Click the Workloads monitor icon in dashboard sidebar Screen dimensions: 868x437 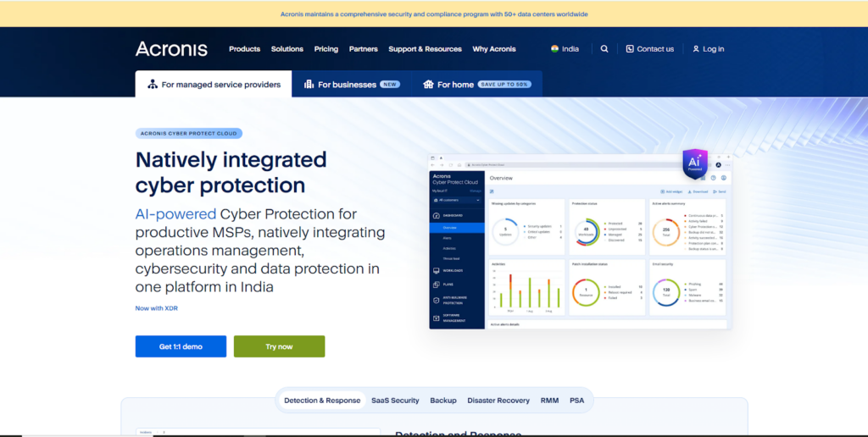[x=436, y=270]
